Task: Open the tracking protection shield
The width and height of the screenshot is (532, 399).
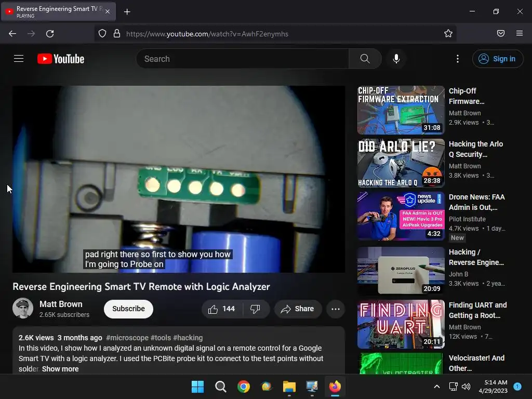Action: [x=102, y=34]
